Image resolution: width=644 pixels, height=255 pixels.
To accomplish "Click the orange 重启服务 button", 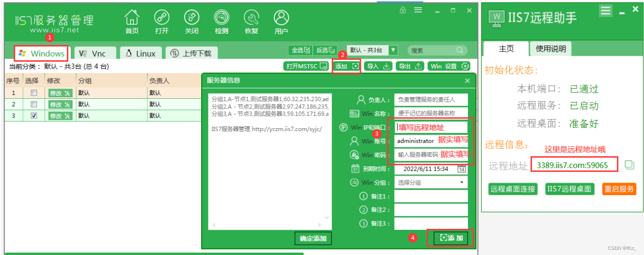I will [619, 189].
